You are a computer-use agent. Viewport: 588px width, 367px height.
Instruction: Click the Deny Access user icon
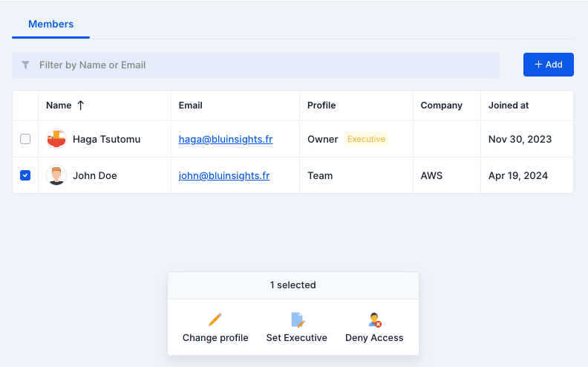tap(374, 319)
